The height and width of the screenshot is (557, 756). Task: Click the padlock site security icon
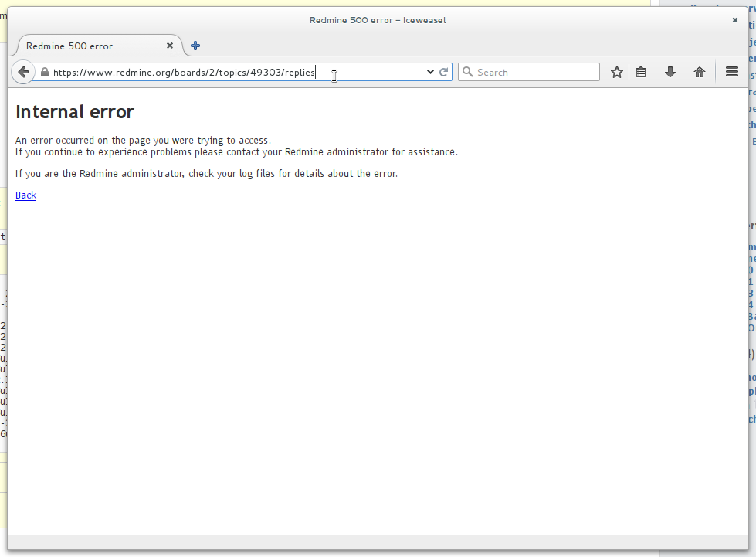click(x=45, y=73)
